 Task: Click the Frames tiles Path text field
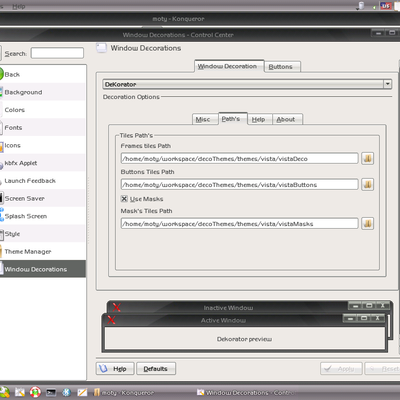pyautogui.click(x=240, y=158)
